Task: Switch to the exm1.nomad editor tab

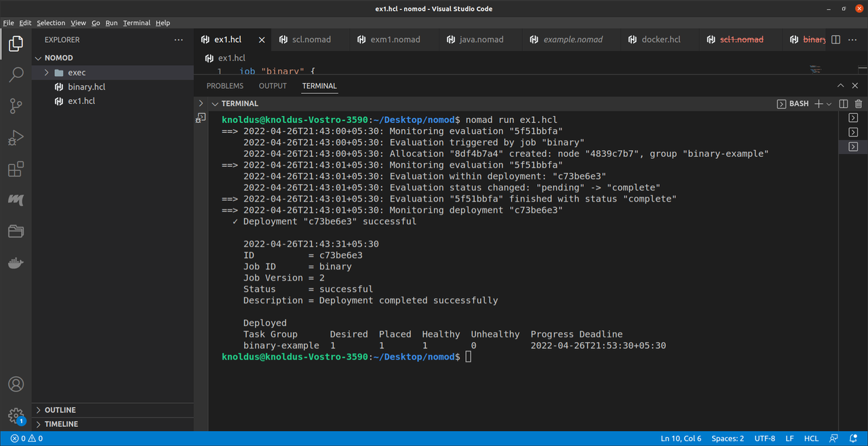Action: [395, 39]
